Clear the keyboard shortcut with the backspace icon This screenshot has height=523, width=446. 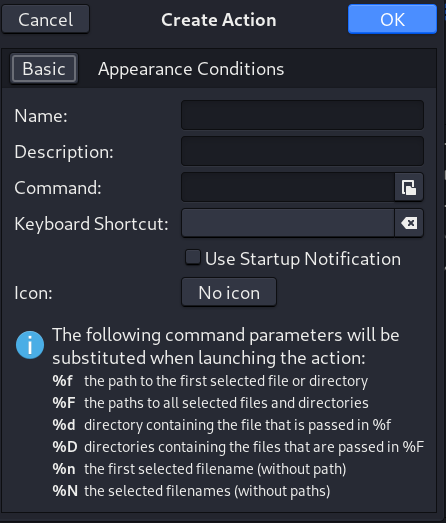coord(409,223)
